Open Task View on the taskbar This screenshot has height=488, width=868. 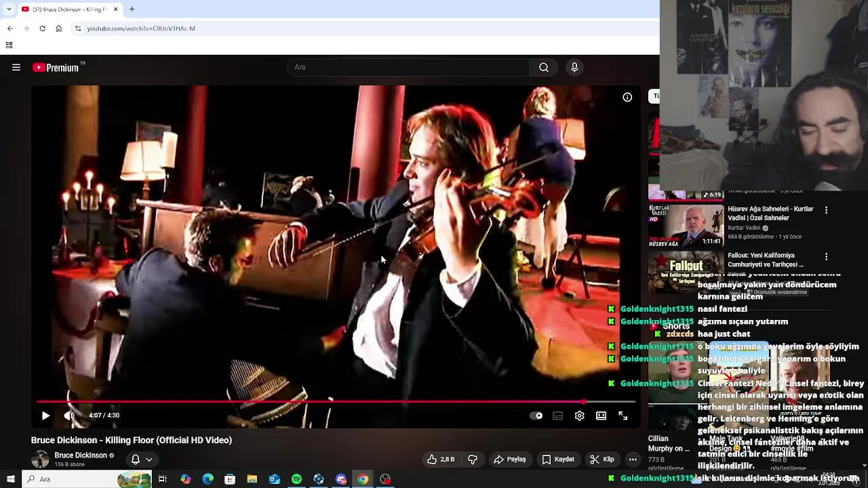click(163, 479)
